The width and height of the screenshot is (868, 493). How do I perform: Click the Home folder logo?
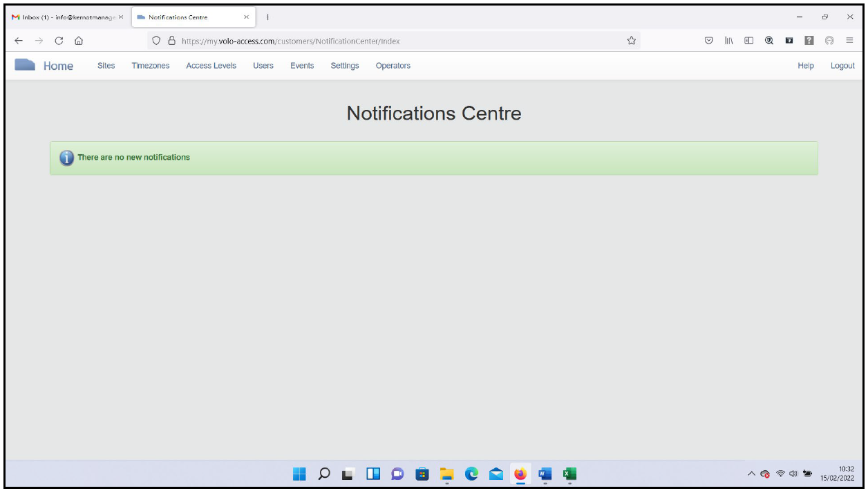(26, 65)
